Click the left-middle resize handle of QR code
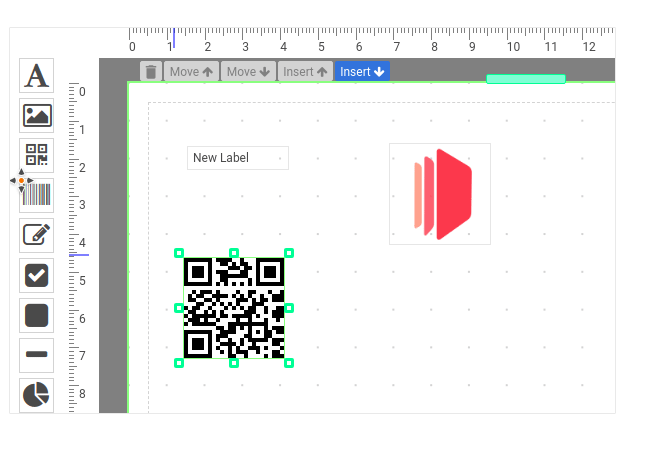 (x=179, y=308)
